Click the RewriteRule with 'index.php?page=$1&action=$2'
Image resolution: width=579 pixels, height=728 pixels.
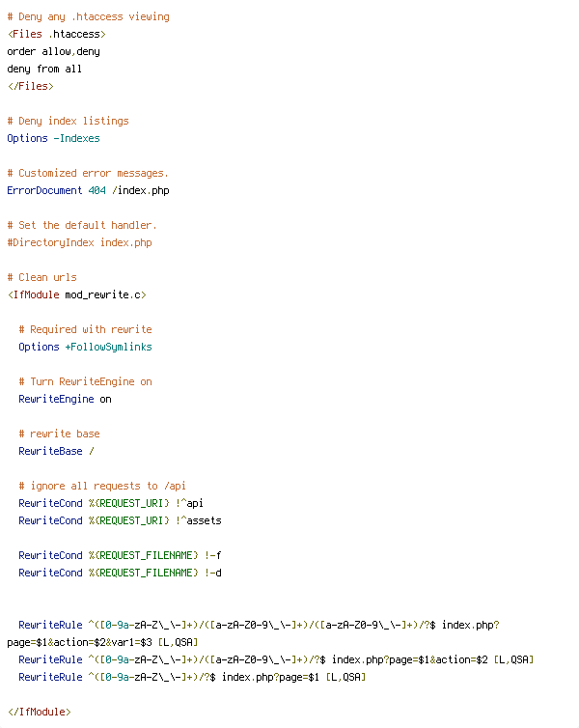[x=276, y=659]
